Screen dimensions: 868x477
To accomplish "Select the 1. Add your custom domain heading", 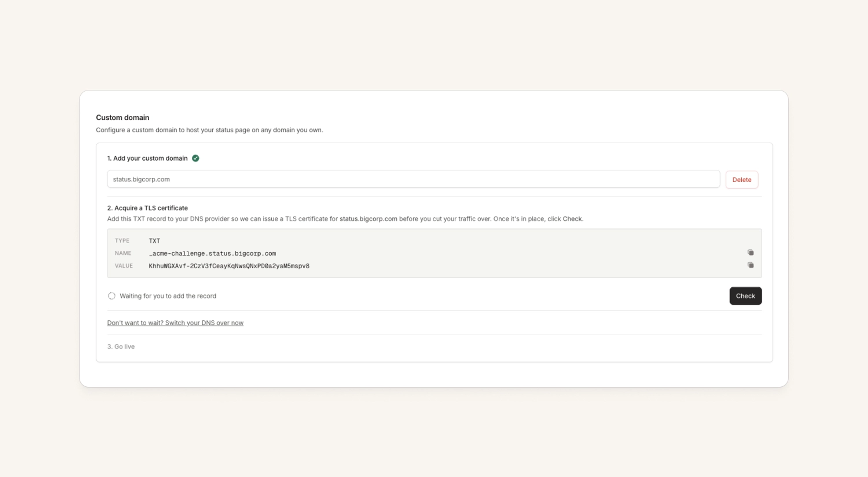I will [x=148, y=158].
